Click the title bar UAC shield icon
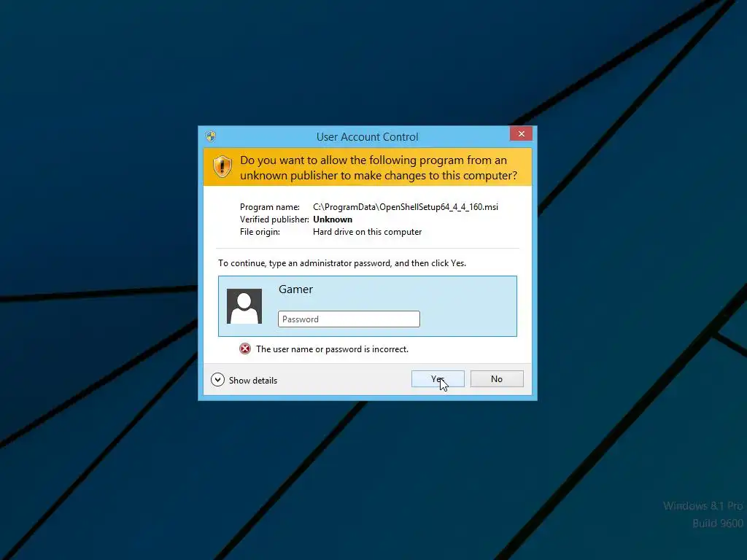Image resolution: width=747 pixels, height=560 pixels. tap(211, 136)
